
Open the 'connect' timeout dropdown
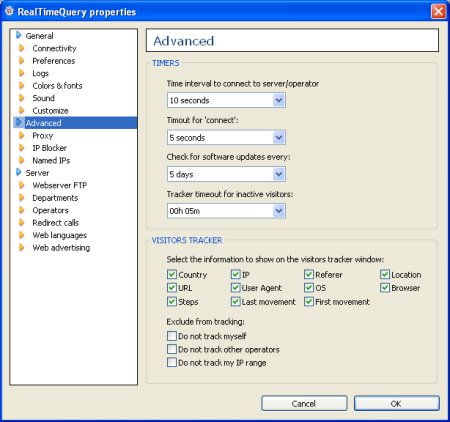(x=279, y=137)
